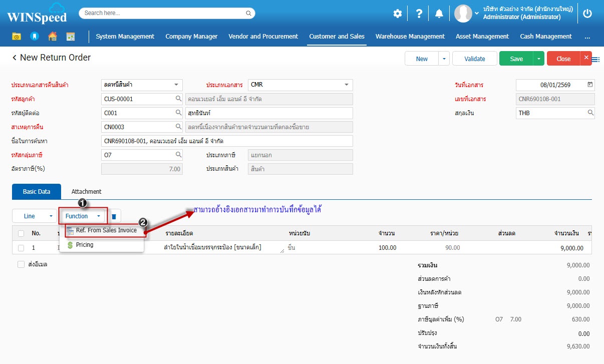The width and height of the screenshot is (604, 364).
Task: Click the settings gear icon
Action: (397, 14)
